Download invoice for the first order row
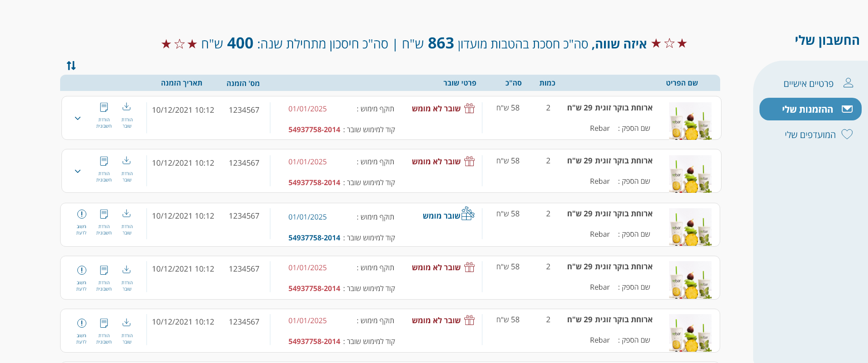Screen dimensions: 868x363 [x=104, y=115]
